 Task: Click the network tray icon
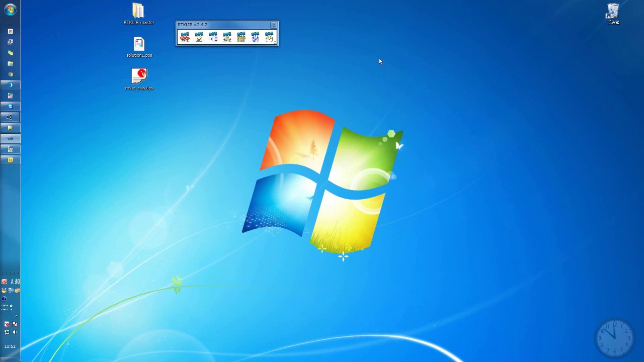click(x=7, y=332)
